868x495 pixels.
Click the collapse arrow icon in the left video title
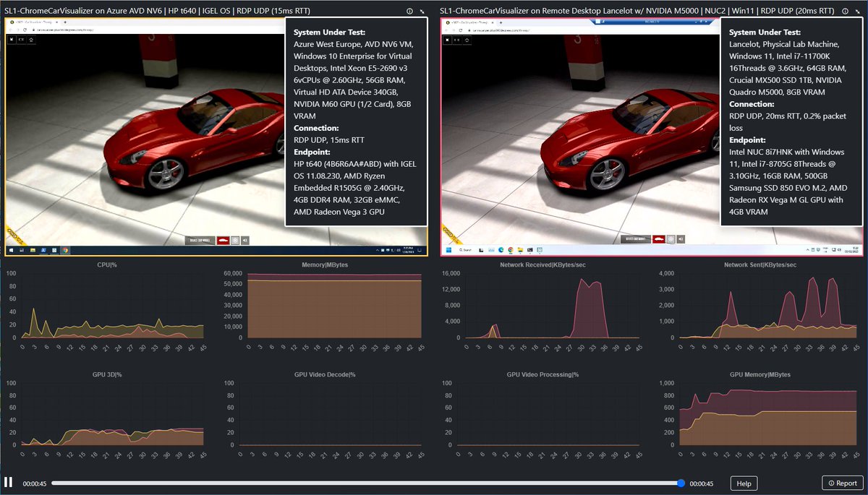422,12
